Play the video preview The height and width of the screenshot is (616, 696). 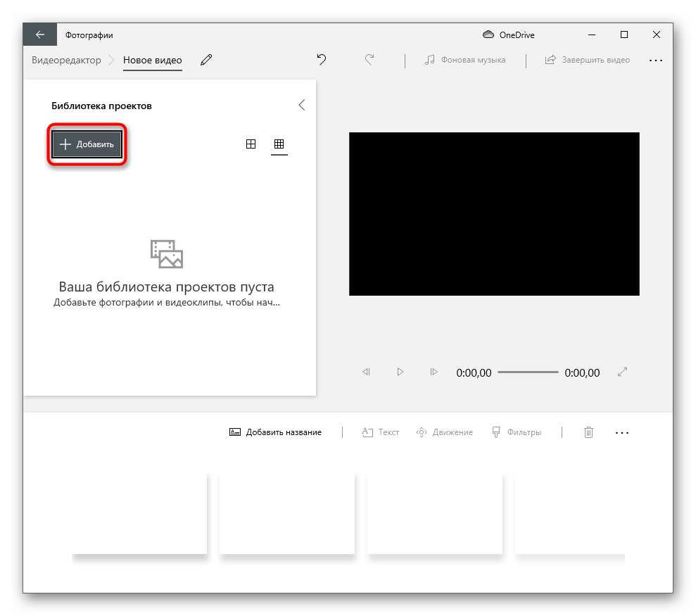coord(400,372)
